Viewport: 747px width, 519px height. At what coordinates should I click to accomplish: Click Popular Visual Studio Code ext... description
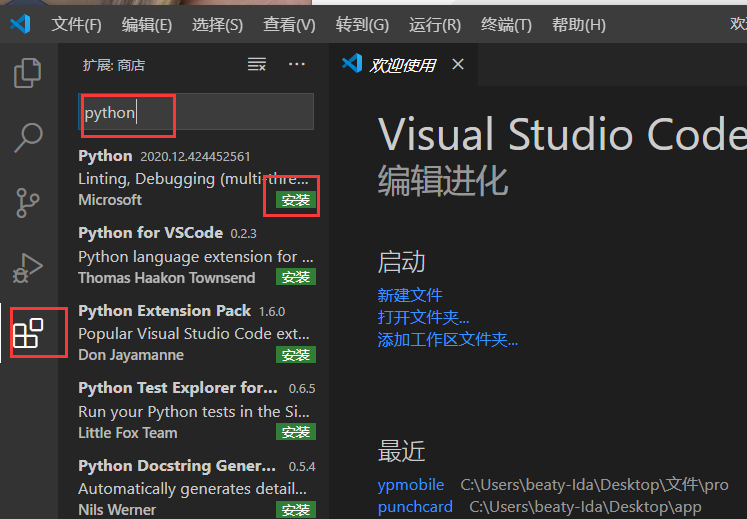click(x=194, y=334)
